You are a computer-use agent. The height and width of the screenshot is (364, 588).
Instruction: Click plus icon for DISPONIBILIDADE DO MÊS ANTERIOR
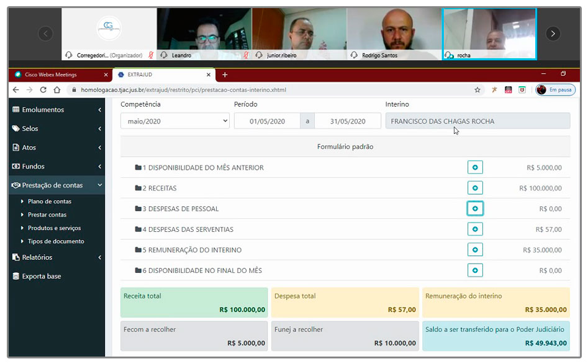tap(475, 167)
